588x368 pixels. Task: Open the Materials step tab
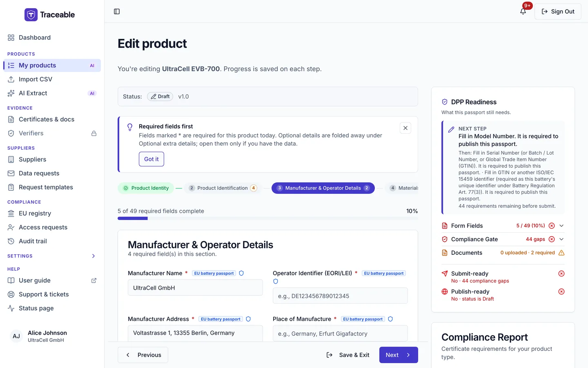click(x=401, y=188)
